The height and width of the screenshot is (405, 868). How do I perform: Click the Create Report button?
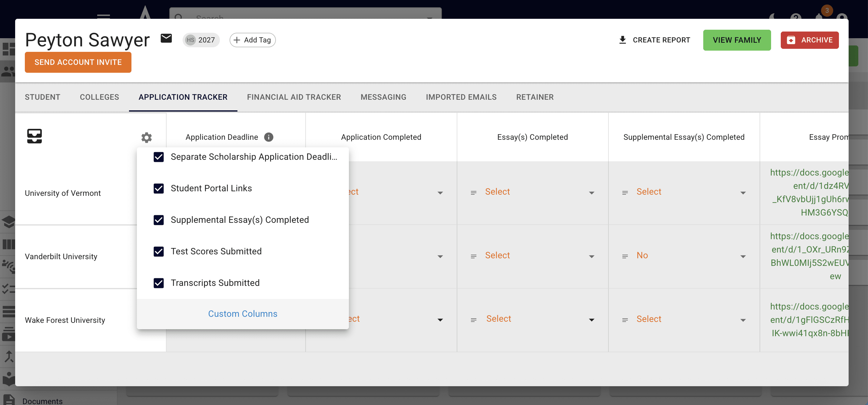[x=654, y=40]
